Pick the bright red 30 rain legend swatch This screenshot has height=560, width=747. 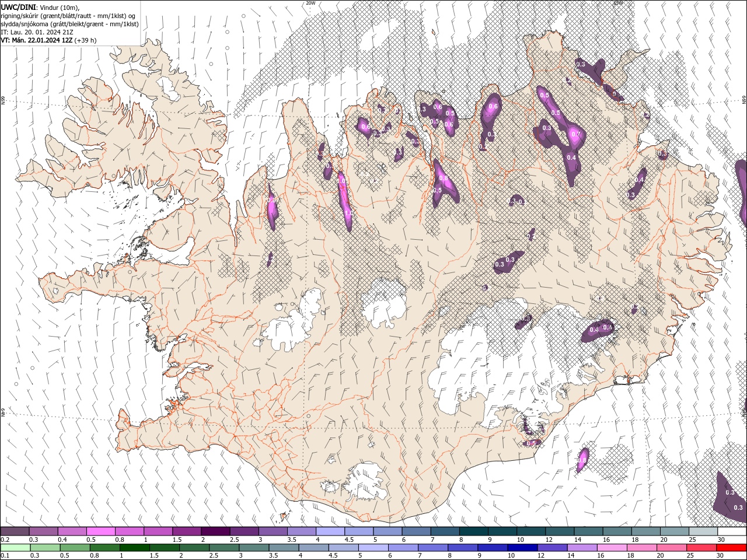coord(732,548)
